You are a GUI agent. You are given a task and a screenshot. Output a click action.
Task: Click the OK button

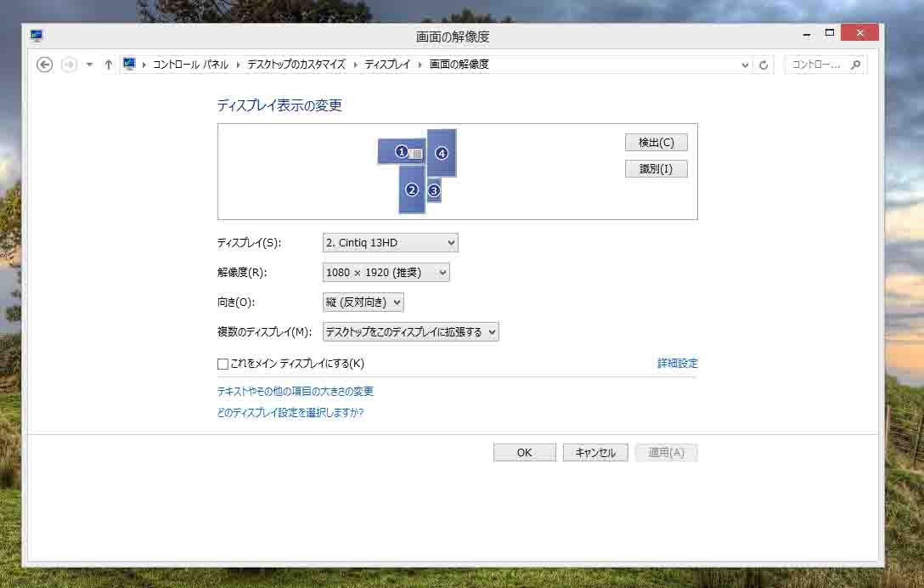coord(525,452)
